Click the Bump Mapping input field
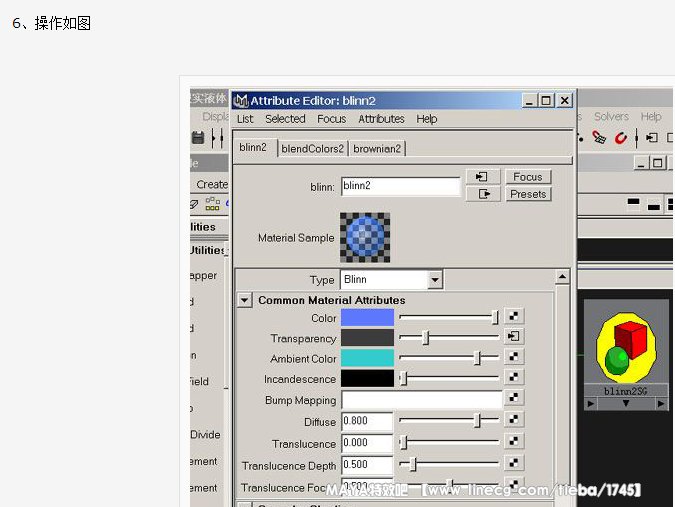Screen dimensions: 675x507 (422, 400)
